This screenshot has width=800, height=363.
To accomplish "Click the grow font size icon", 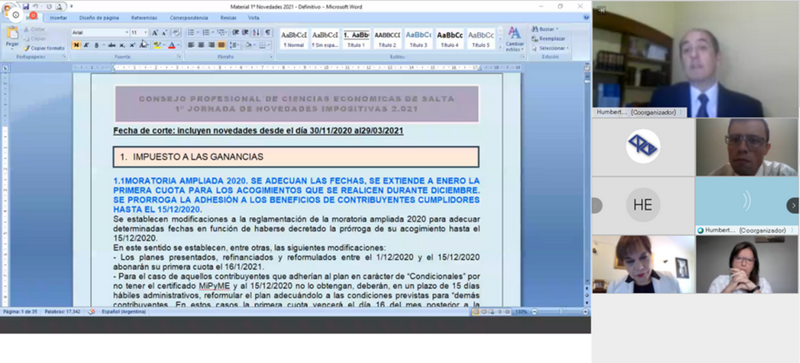I will (155, 33).
